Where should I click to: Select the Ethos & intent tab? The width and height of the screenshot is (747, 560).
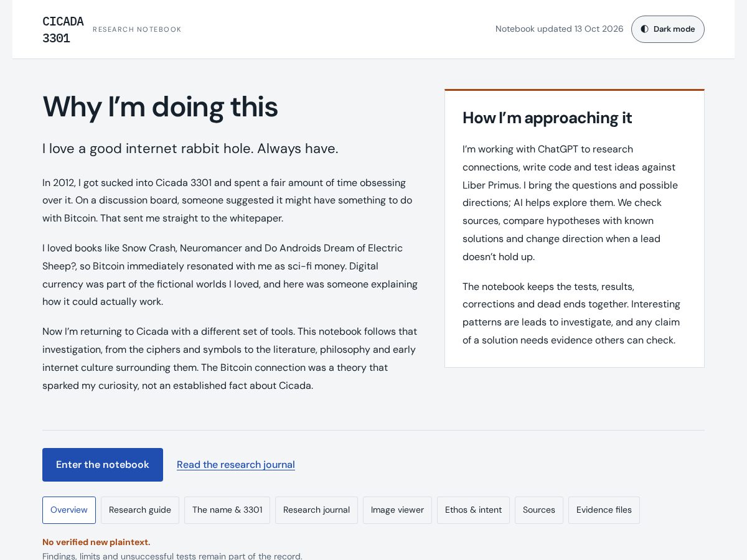pyautogui.click(x=473, y=510)
